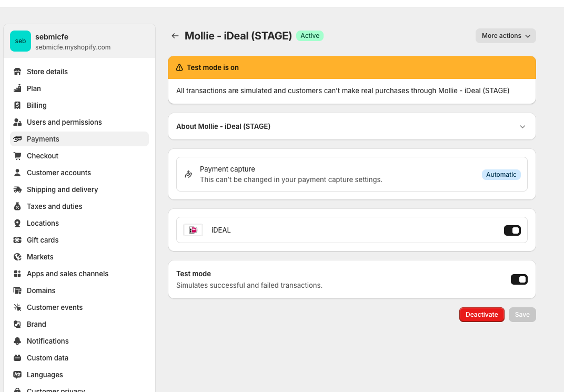
Task: Open Gift cards settings
Action: [79, 240]
